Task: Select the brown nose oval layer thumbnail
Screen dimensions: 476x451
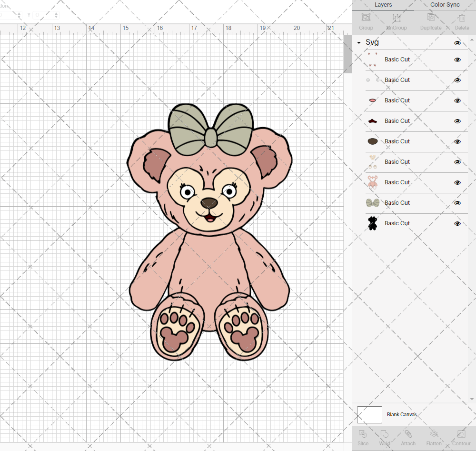Action: pos(373,141)
